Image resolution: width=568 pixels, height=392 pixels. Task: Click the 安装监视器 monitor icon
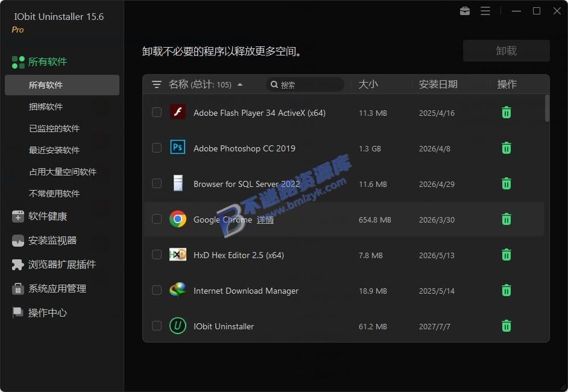coord(17,241)
